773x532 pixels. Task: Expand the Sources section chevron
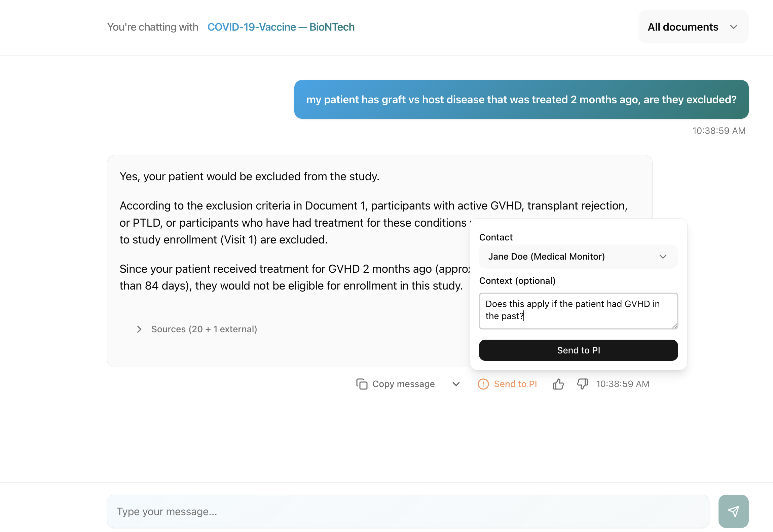click(139, 329)
